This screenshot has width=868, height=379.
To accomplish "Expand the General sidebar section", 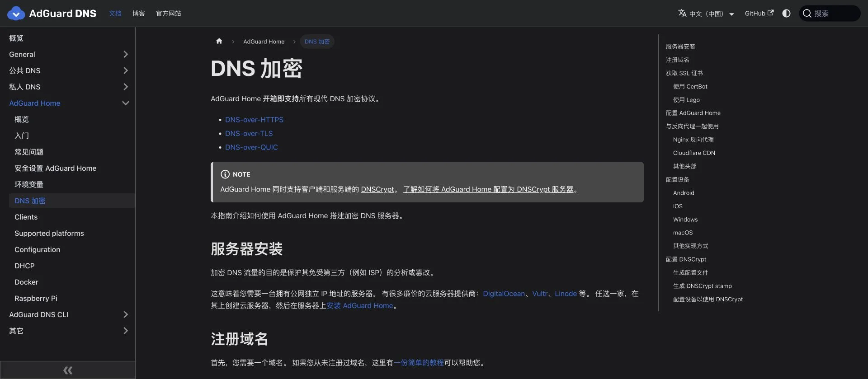I will (x=126, y=54).
